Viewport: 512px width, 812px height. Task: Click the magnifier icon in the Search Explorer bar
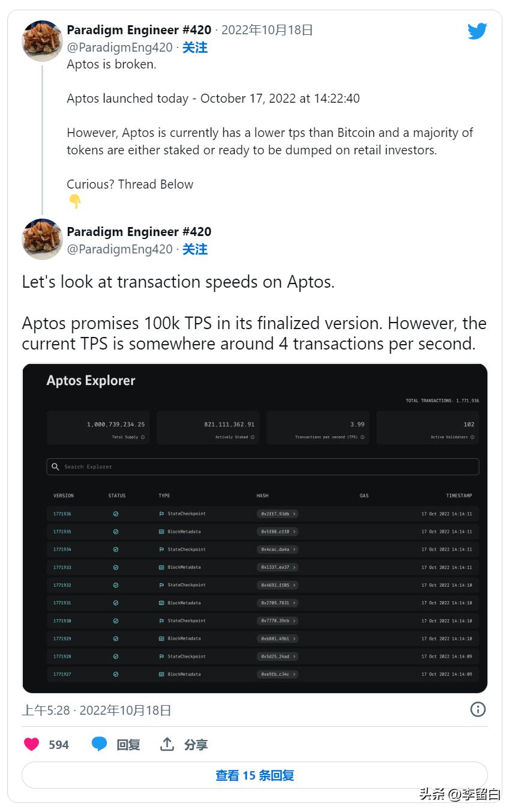tap(55, 467)
